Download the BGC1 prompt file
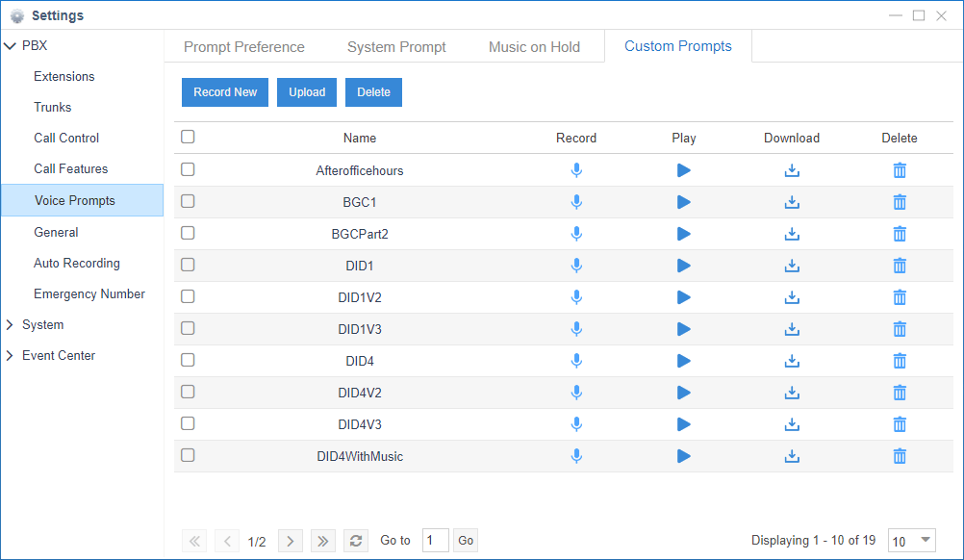This screenshot has width=964, height=560. pyautogui.click(x=792, y=202)
